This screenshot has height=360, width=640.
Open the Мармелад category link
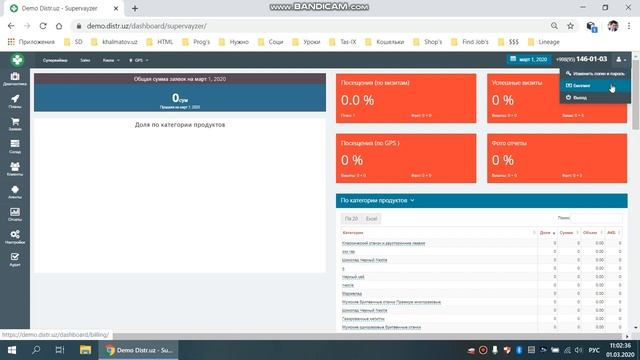(x=352, y=293)
